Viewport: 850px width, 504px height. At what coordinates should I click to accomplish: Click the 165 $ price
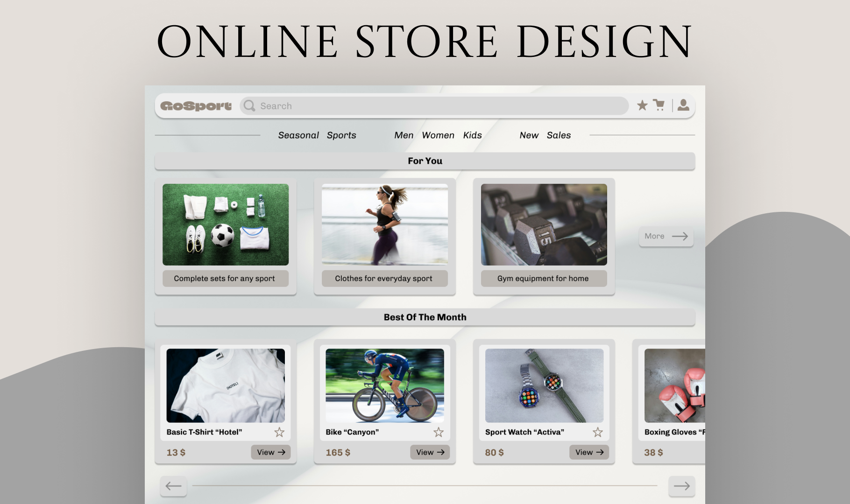338,452
